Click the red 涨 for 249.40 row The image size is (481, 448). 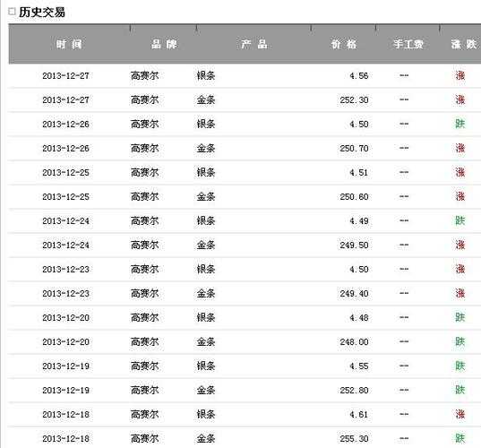[460, 293]
